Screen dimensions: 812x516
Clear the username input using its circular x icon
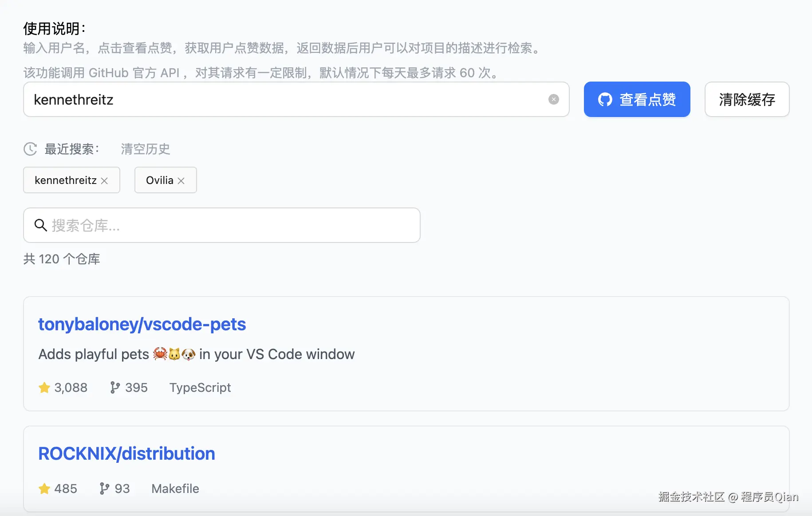[553, 99]
